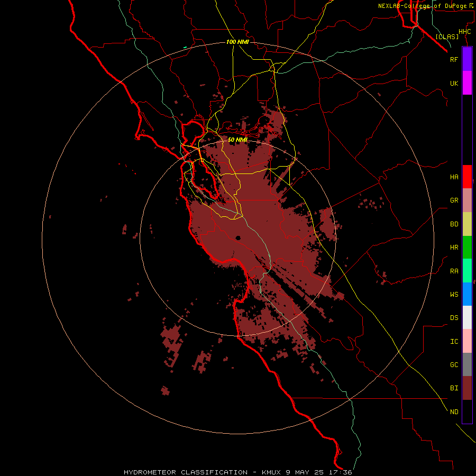Click the 'IC' legend label
This screenshot has height=476, width=476.
coord(454,342)
